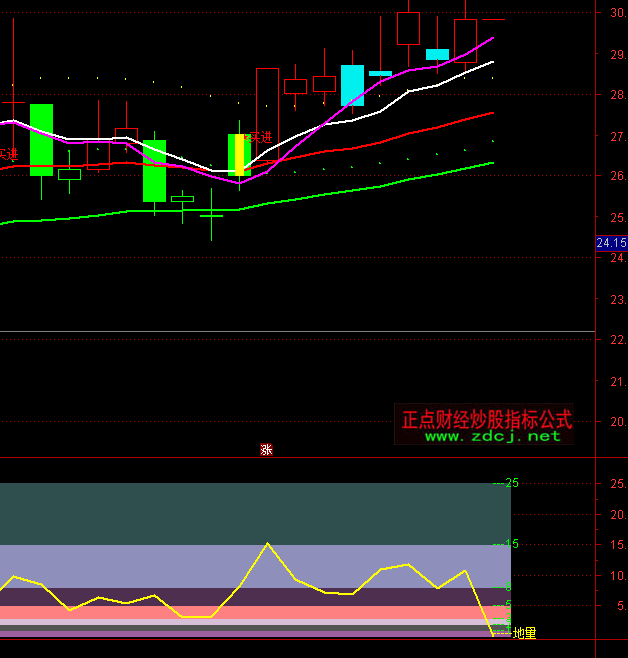
Task: Open the www.zdcj.net website link
Action: [x=493, y=437]
